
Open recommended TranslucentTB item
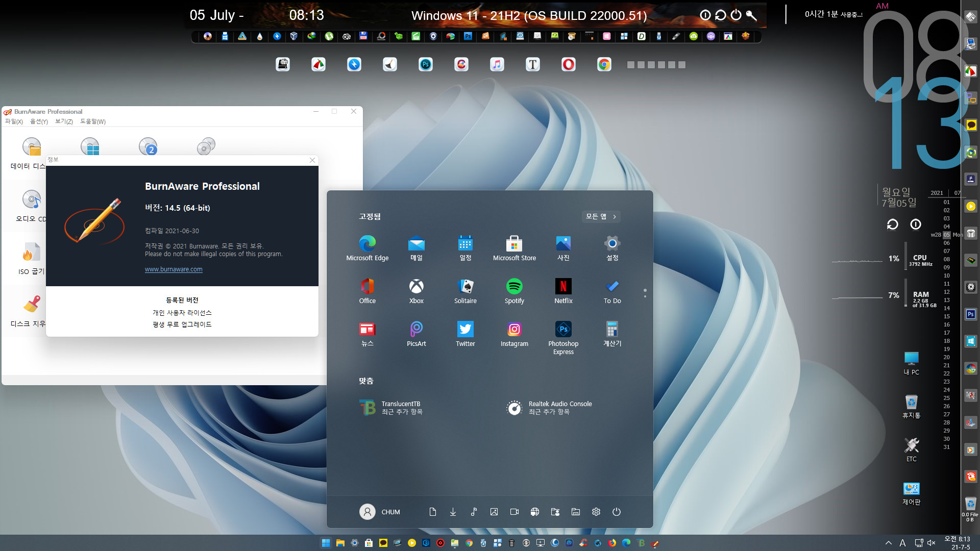tap(392, 408)
